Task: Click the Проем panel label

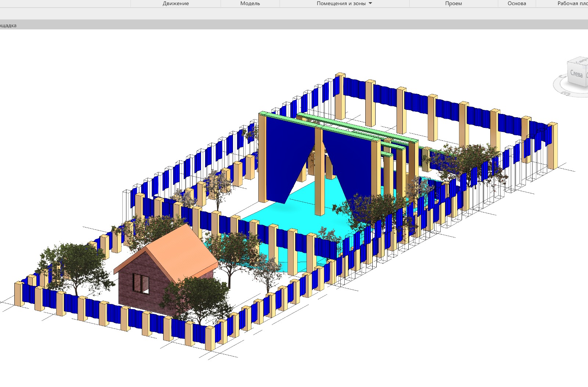Action: [x=453, y=3]
